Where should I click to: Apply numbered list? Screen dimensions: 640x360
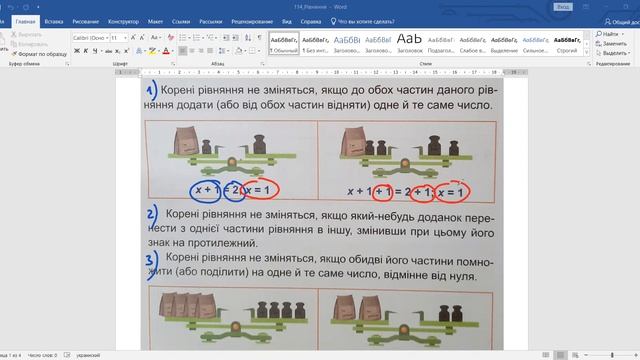point(196,38)
